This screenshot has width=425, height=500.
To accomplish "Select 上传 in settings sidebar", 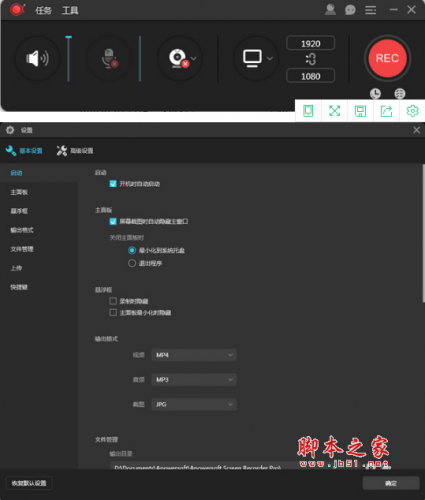I will click(16, 268).
